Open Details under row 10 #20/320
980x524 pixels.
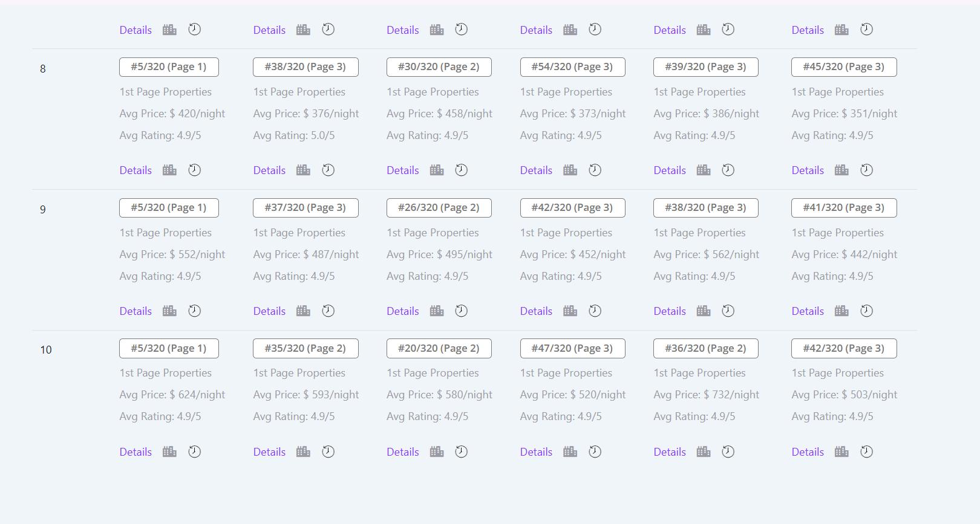pyautogui.click(x=403, y=452)
